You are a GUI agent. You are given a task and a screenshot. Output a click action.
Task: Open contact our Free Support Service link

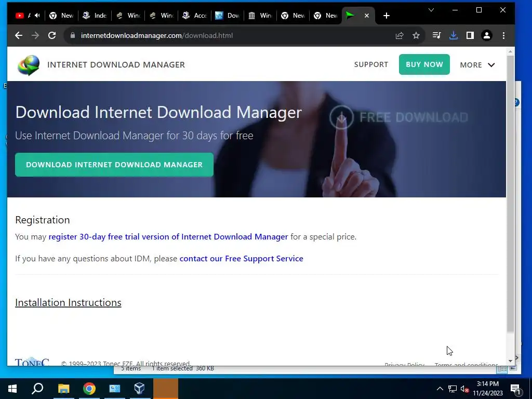point(241,259)
